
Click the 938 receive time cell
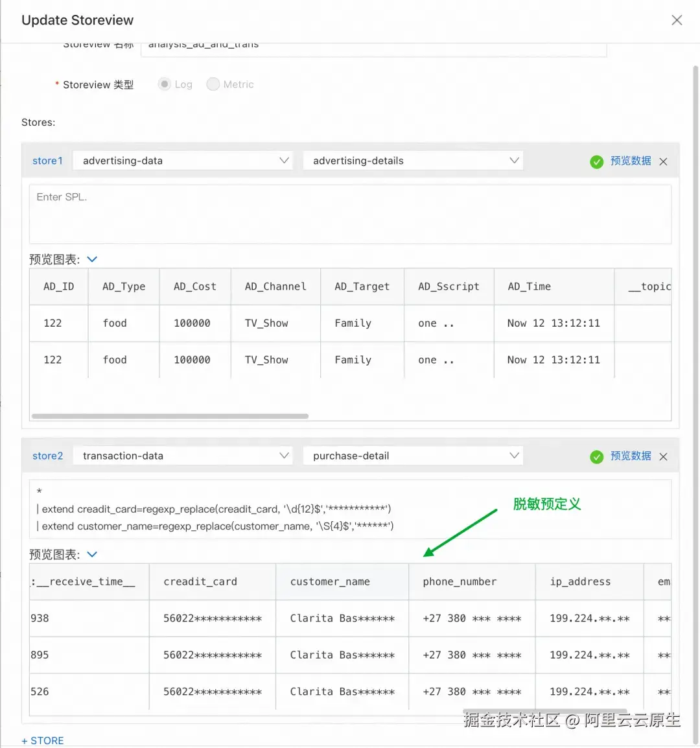[89, 618]
